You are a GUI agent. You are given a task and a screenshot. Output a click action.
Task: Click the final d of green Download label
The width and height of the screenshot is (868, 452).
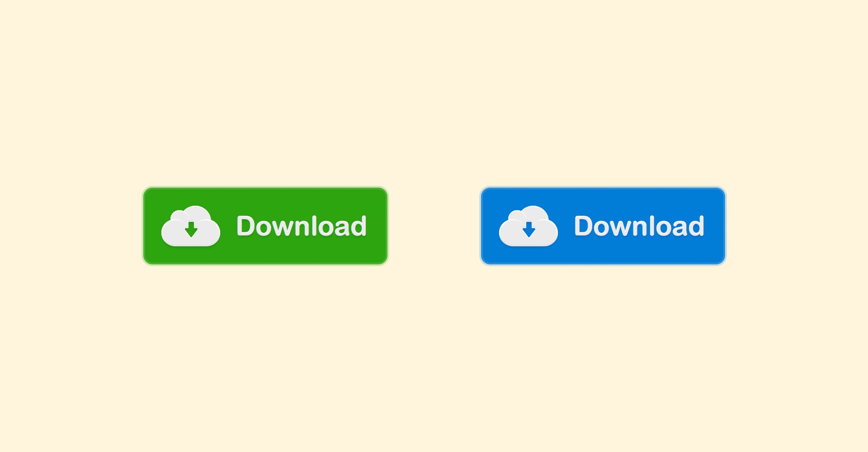coord(358,226)
